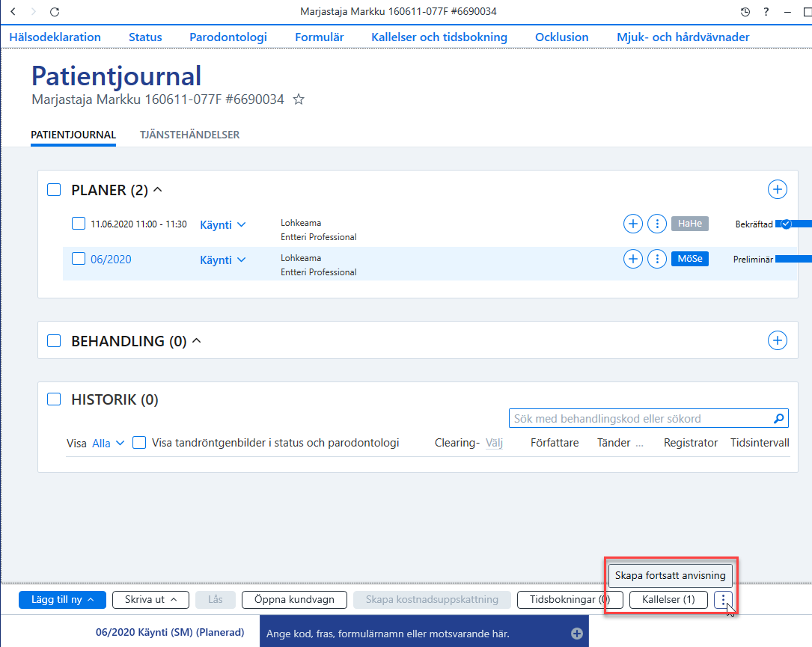Switch to the TJÄNSTEHÄNDELSER tab
812x647 pixels.
(x=189, y=135)
